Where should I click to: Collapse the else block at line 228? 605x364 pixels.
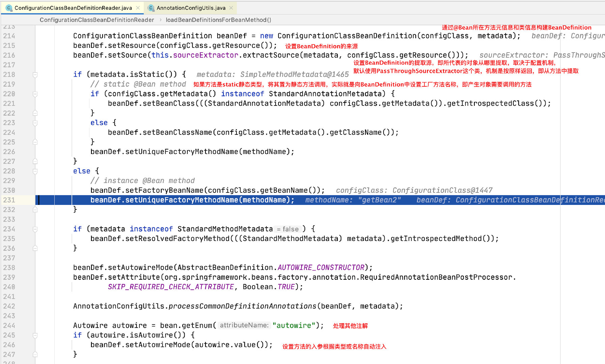tap(35, 171)
